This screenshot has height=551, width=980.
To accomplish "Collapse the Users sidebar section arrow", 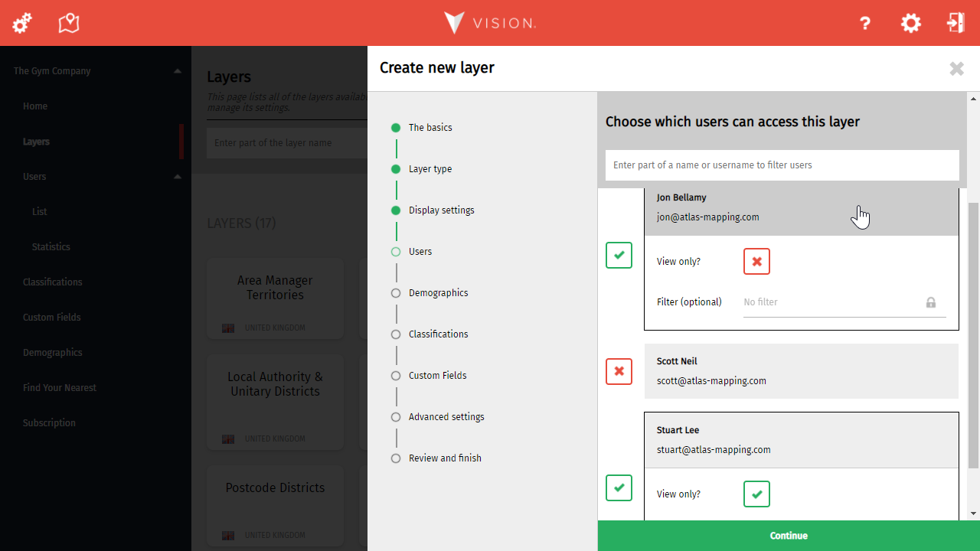I will tap(178, 177).
